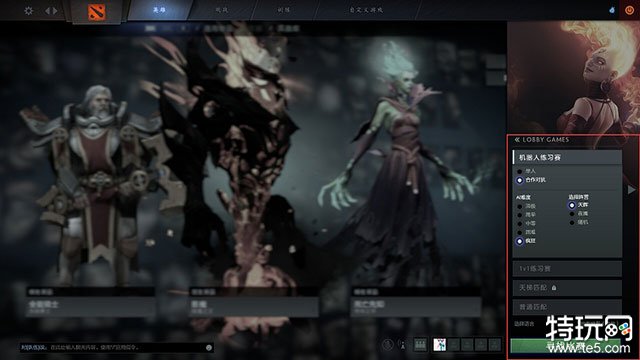The height and width of the screenshot is (360, 640).
Task: Open the party avatar thumbnail at bottom
Action: [439, 344]
